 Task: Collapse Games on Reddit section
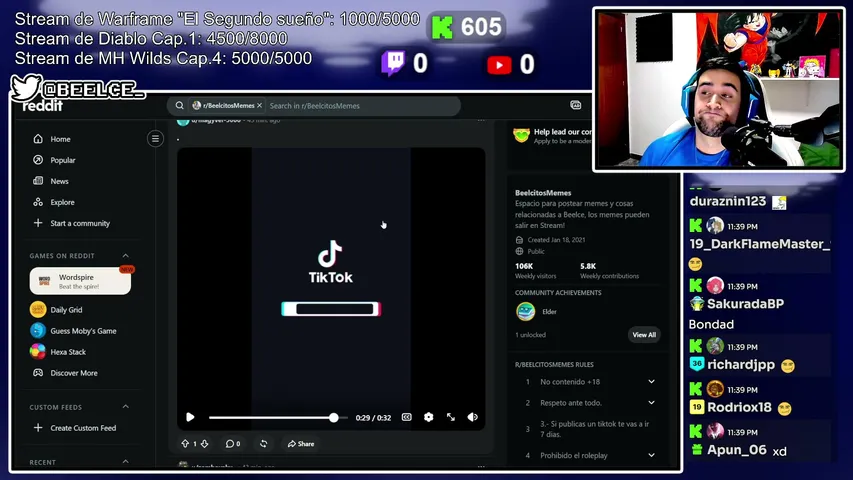tap(126, 256)
